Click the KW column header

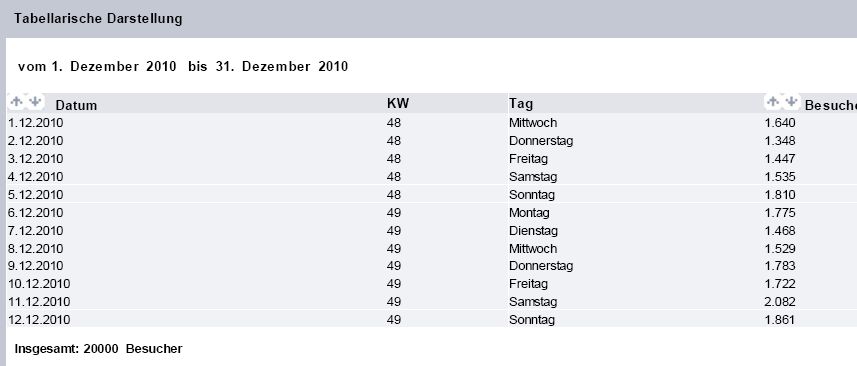[x=398, y=104]
